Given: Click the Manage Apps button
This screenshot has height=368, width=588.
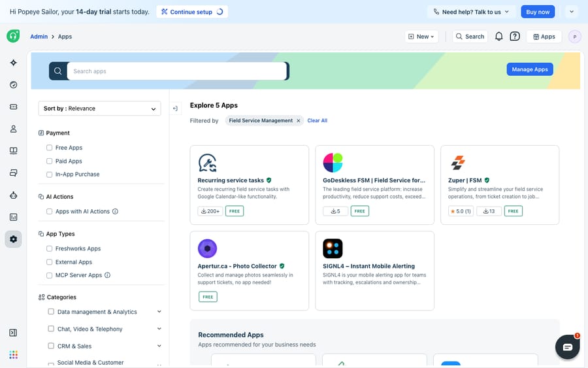Looking at the screenshot, I should click(x=530, y=69).
